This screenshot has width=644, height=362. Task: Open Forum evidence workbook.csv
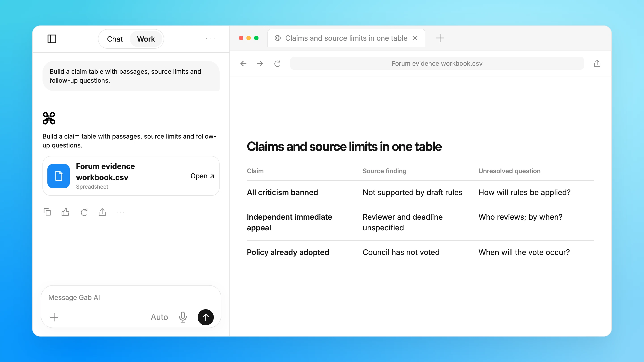pos(202,176)
